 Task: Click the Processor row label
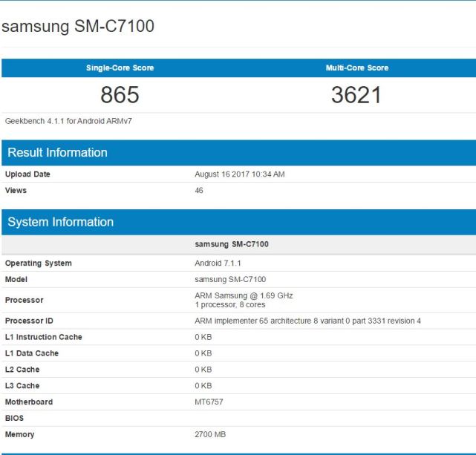(x=25, y=300)
